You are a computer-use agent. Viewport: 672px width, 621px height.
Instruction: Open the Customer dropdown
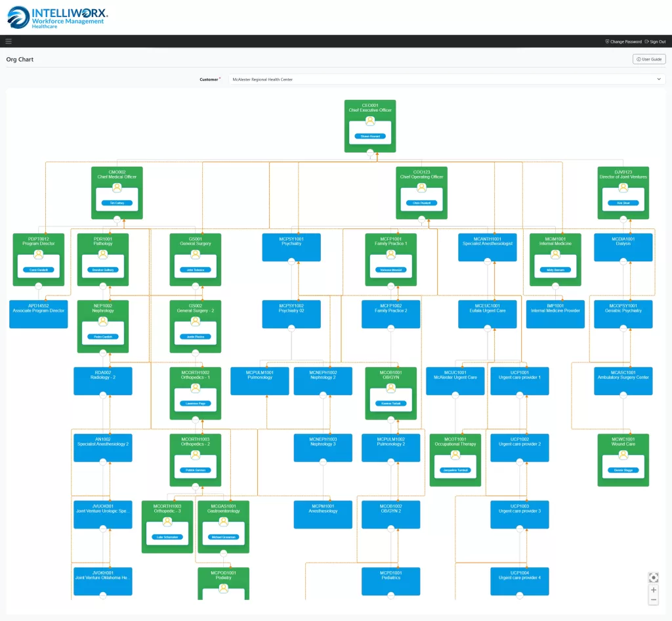tap(658, 79)
